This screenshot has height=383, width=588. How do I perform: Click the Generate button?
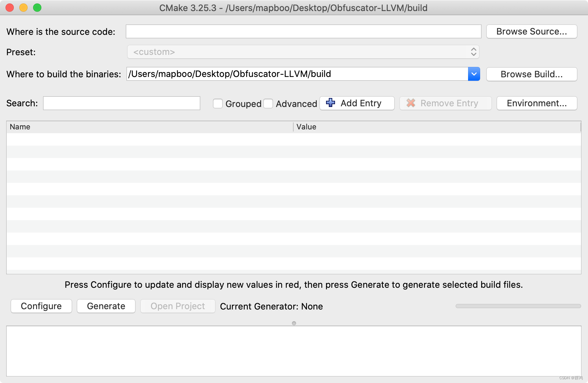click(106, 306)
